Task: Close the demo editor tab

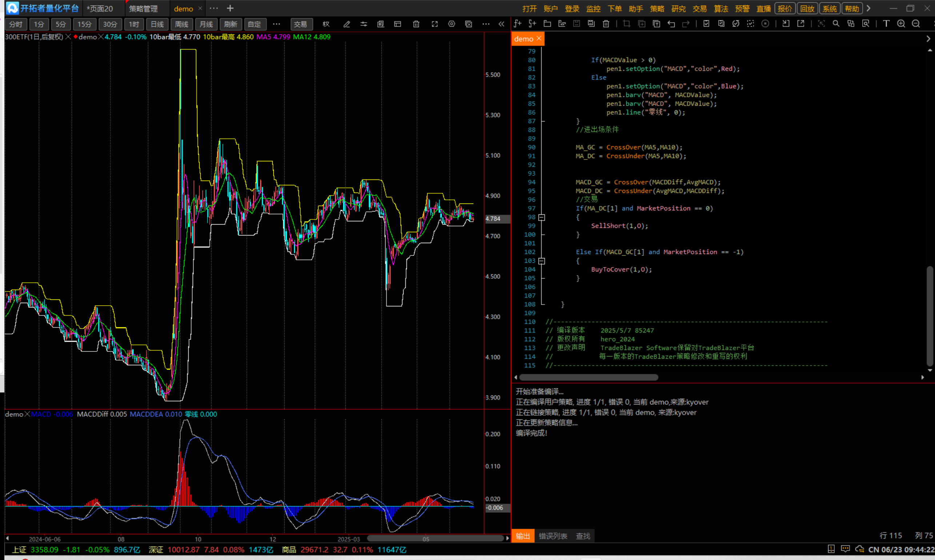Action: (x=539, y=39)
